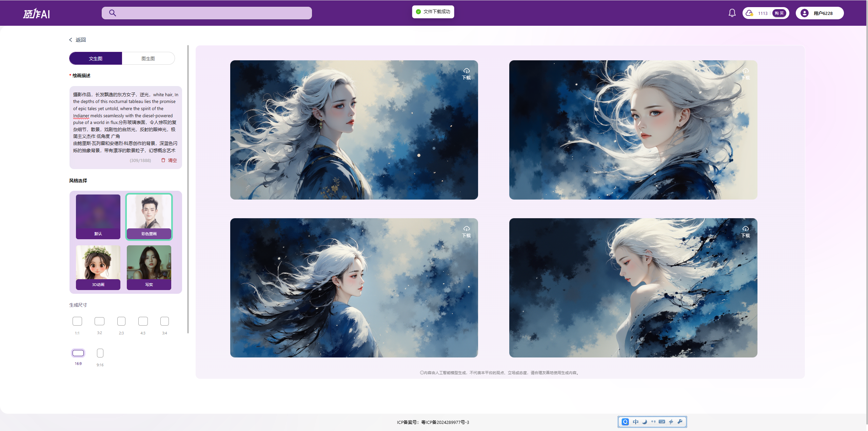
Task: Select the 3D动画 style thumbnail
Action: tap(98, 267)
